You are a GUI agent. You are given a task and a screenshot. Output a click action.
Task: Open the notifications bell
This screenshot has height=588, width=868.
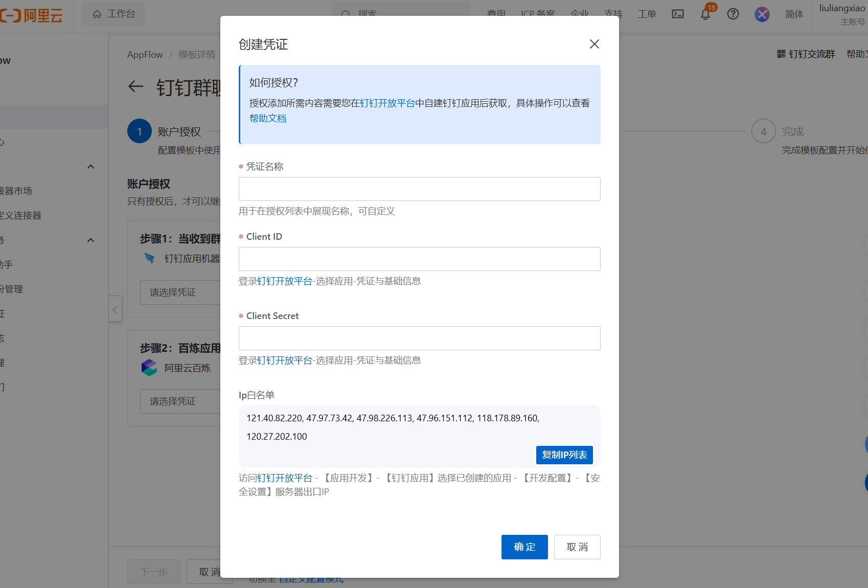pos(705,14)
